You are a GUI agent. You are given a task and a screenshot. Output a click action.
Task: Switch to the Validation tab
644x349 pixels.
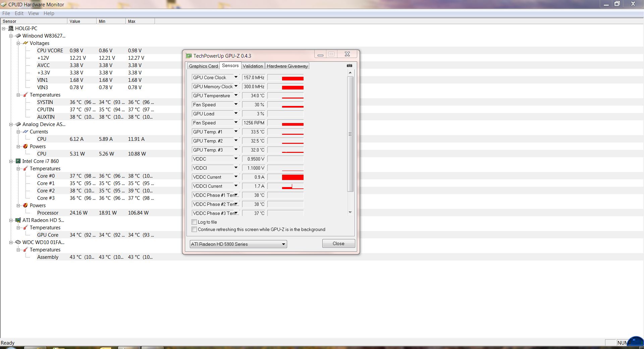pos(253,66)
